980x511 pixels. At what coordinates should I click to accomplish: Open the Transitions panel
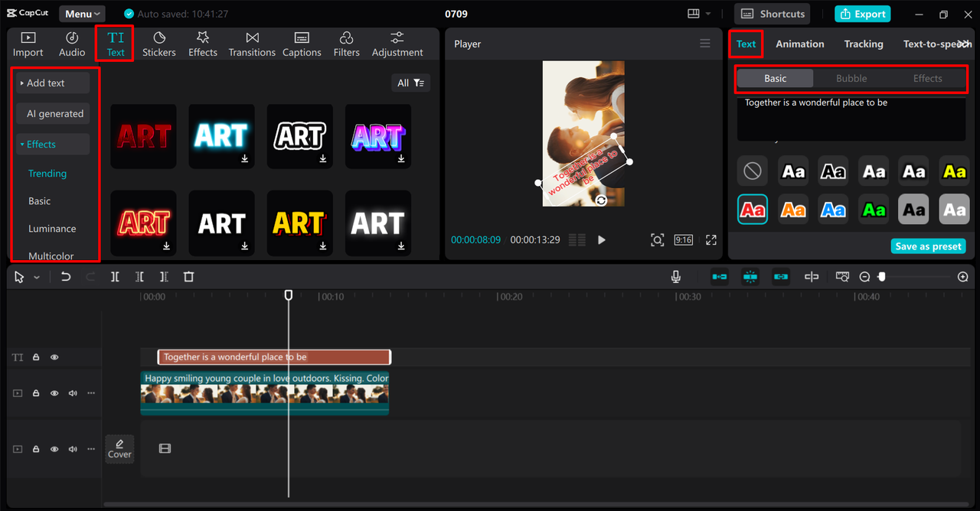coord(252,44)
